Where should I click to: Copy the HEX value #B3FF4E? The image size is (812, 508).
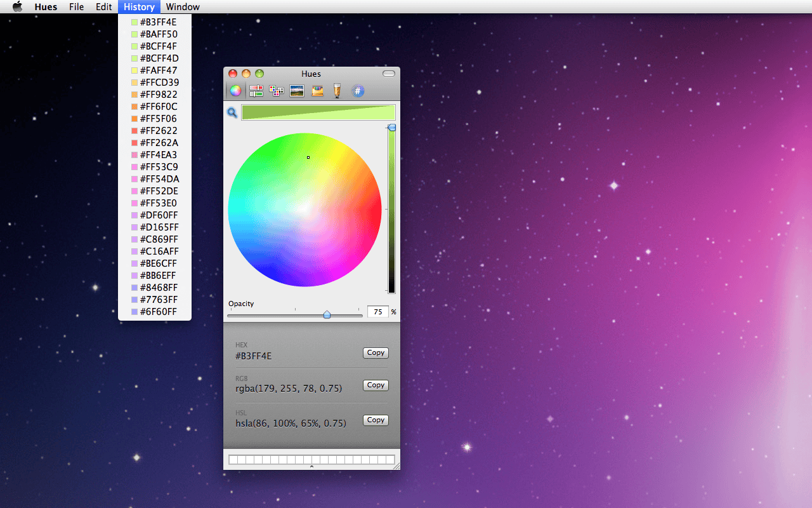coord(376,352)
